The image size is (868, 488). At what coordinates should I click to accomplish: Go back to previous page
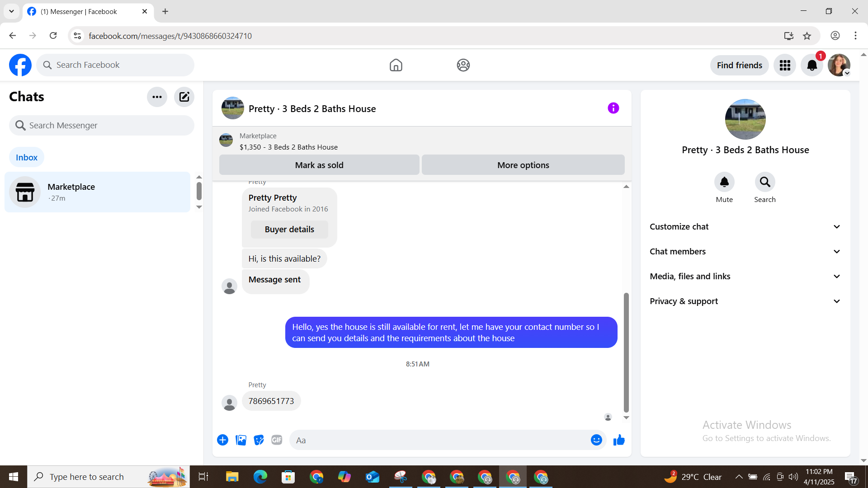[x=13, y=36]
